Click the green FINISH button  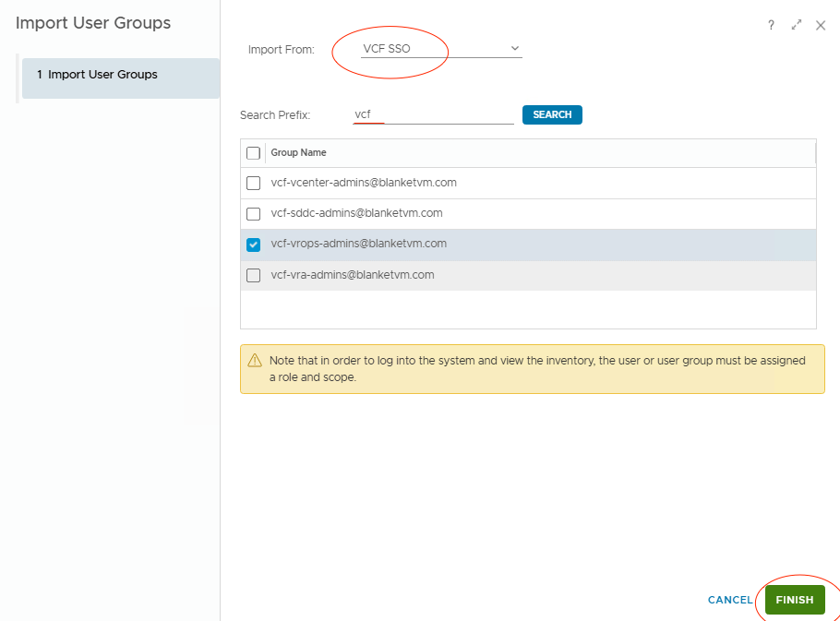tap(794, 600)
